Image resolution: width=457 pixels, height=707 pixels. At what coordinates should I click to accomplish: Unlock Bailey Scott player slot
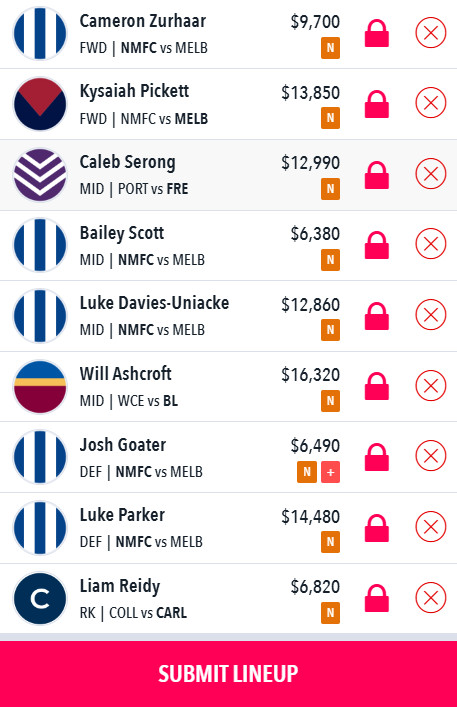click(x=376, y=245)
